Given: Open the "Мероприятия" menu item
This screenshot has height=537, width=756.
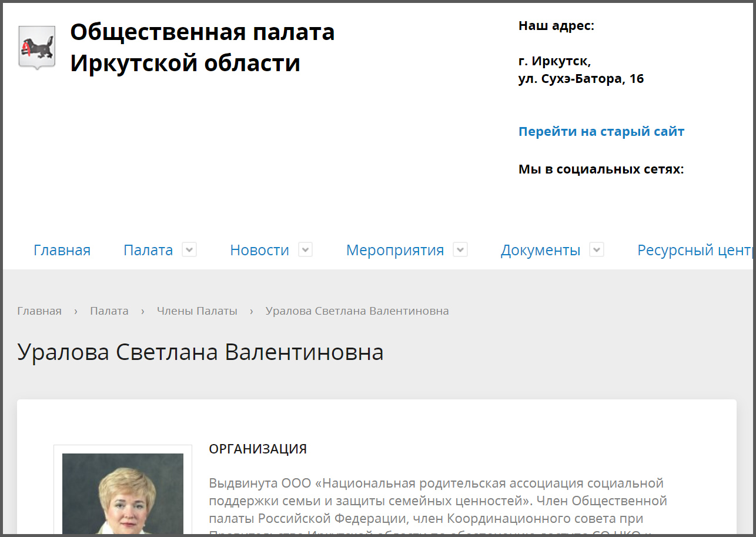Looking at the screenshot, I should point(394,250).
